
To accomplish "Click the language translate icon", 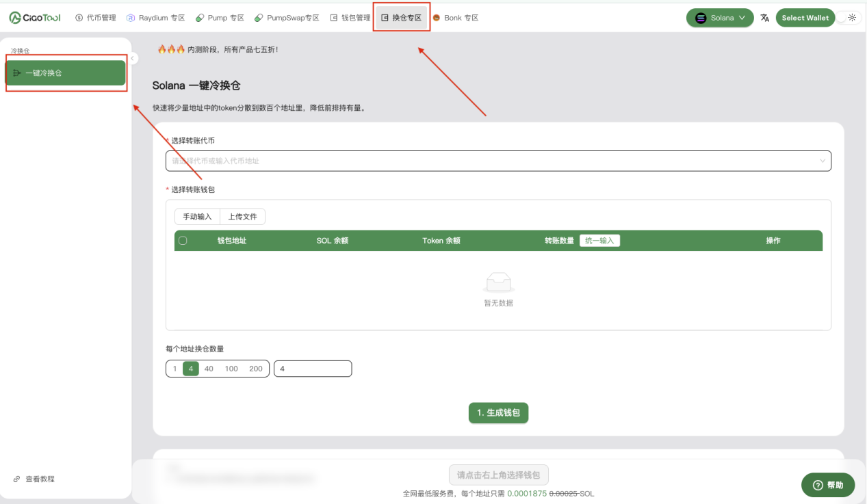I will point(765,18).
